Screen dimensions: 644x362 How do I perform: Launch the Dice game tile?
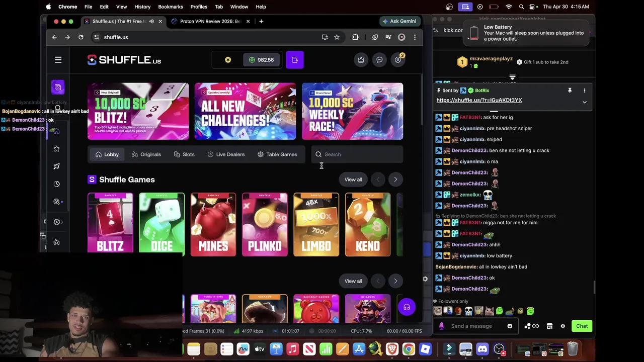(x=162, y=224)
